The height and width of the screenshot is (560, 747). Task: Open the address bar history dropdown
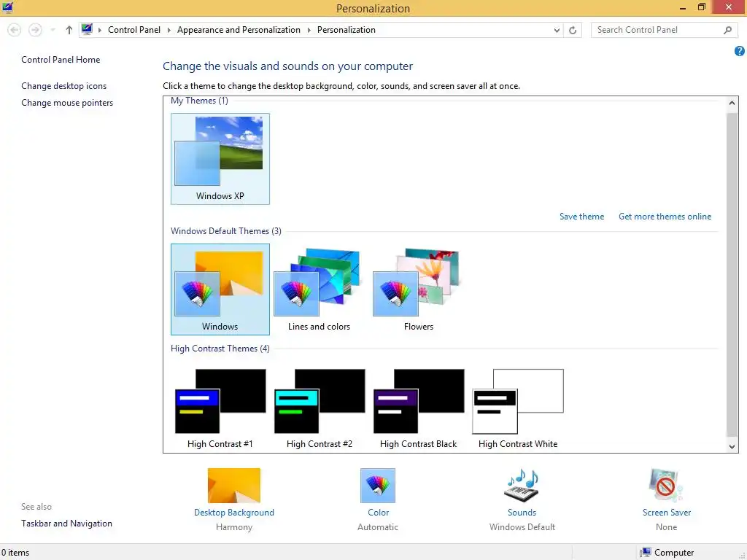coord(557,30)
